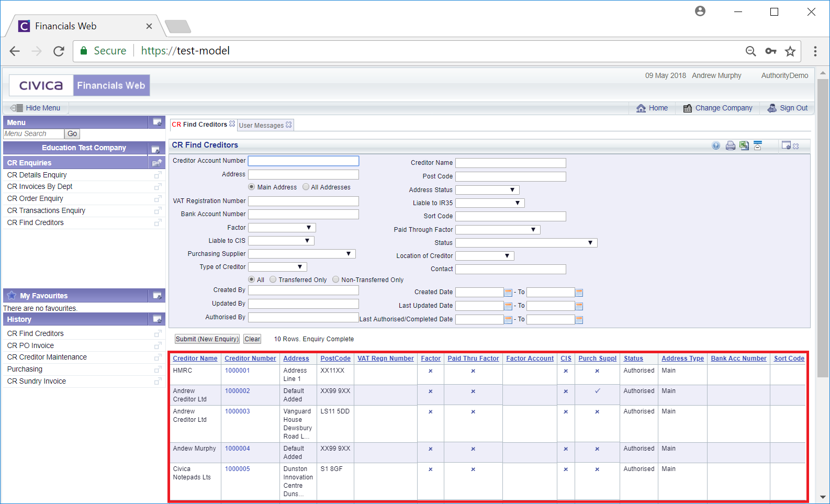The width and height of the screenshot is (830, 504).
Task: Select the All transfer radio button
Action: click(252, 279)
